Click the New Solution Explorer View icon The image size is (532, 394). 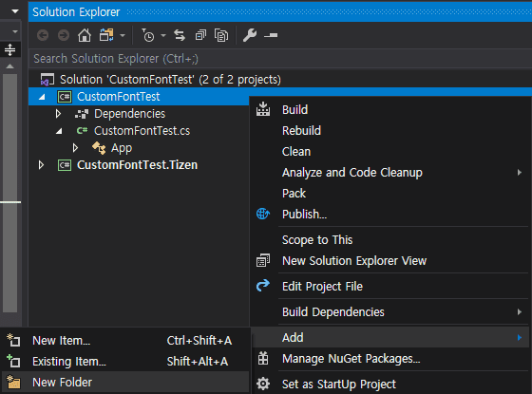(x=263, y=260)
